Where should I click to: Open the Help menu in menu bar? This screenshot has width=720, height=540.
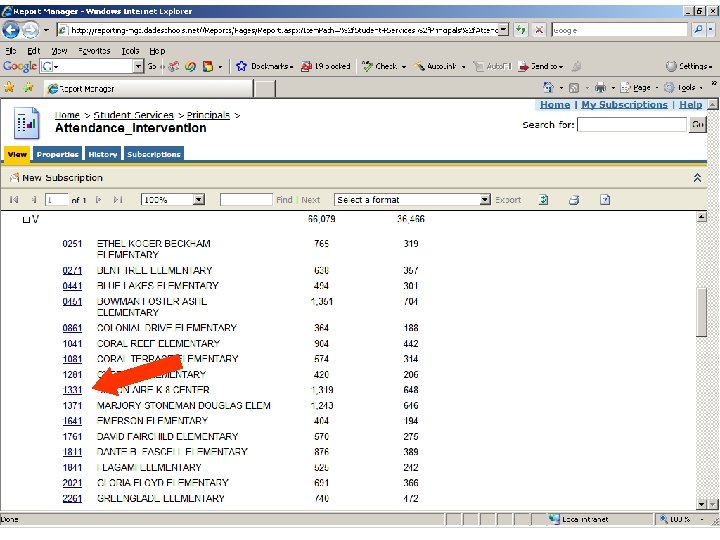(157, 51)
